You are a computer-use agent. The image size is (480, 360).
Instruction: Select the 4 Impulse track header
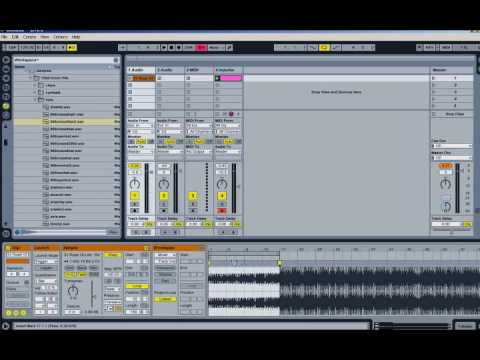(228, 70)
